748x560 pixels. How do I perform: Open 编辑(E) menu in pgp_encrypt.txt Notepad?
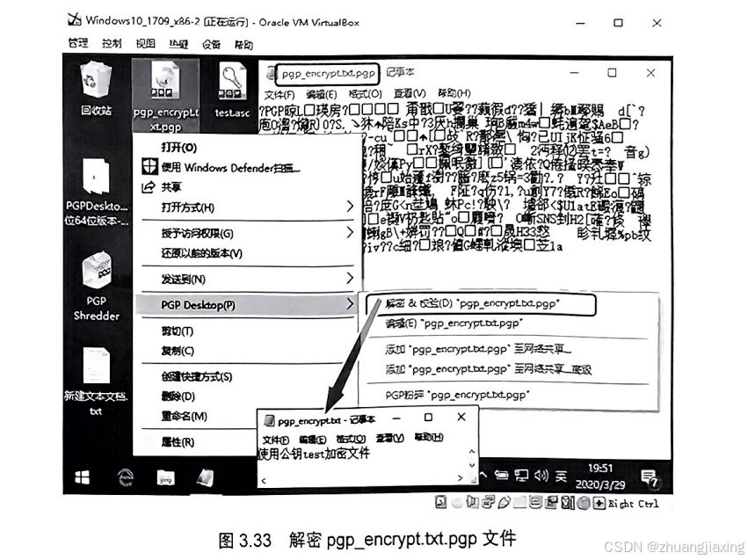tap(312, 440)
